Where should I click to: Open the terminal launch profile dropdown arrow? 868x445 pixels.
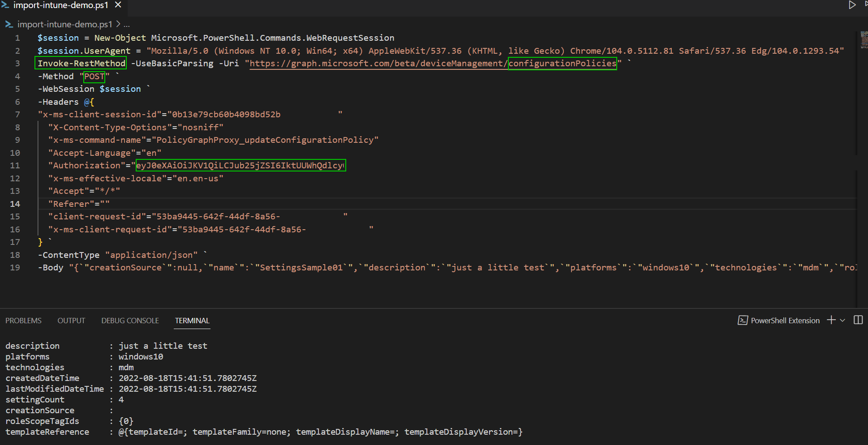click(x=842, y=321)
